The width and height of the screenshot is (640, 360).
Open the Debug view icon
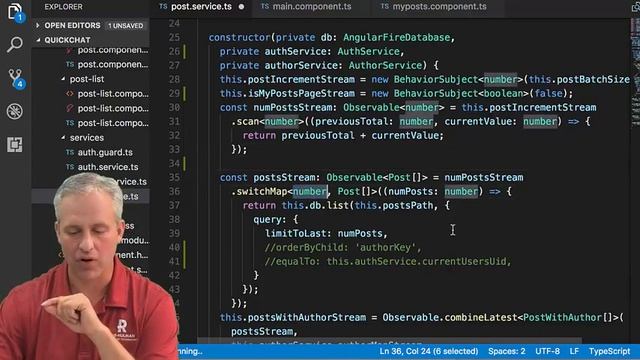tap(15, 111)
